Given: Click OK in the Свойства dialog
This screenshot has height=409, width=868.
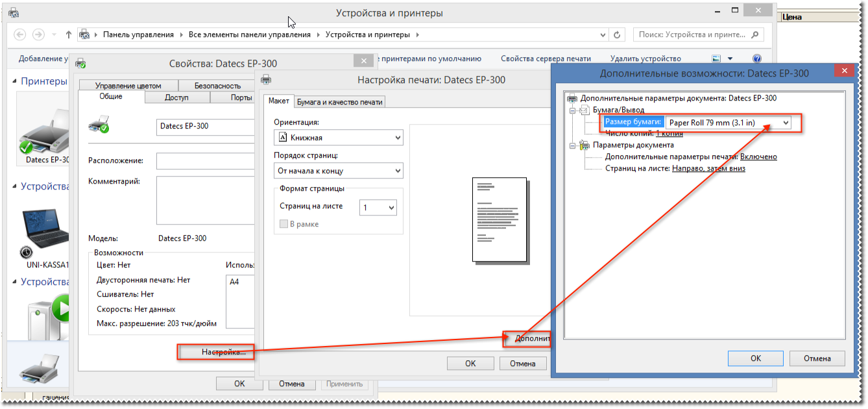Looking at the screenshot, I should (x=239, y=383).
